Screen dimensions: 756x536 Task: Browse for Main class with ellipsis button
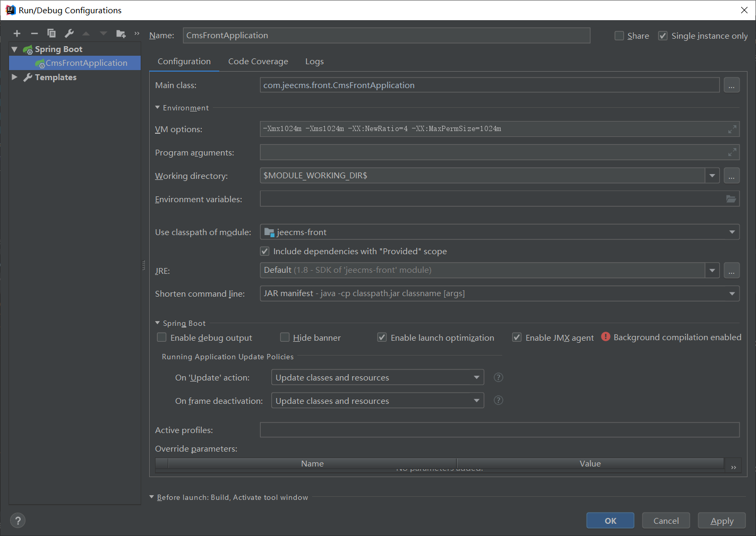pos(732,85)
